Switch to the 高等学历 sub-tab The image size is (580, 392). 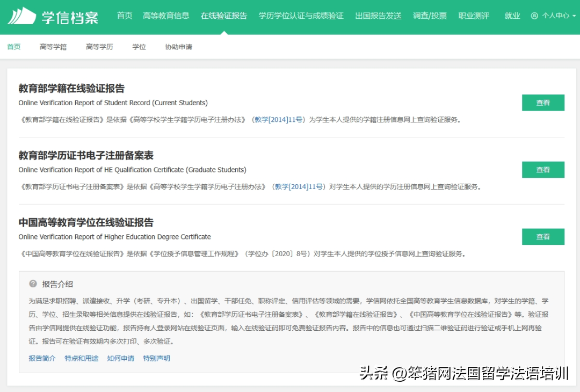[99, 47]
